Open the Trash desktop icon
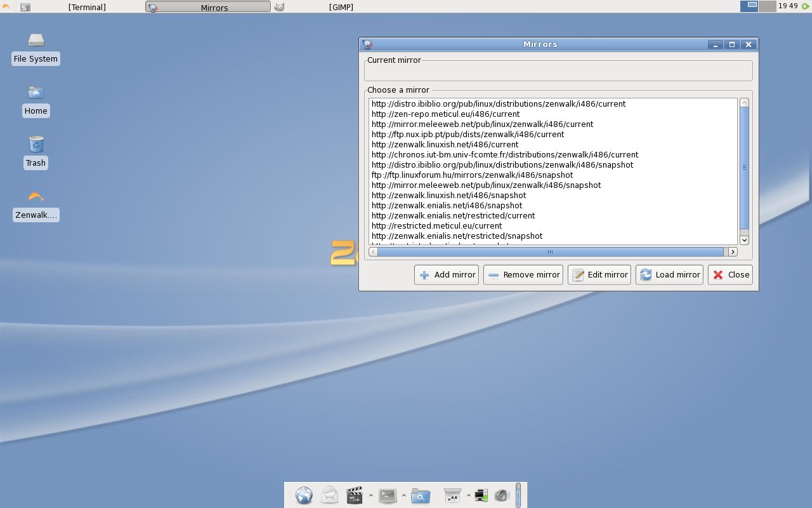The width and height of the screenshot is (812, 508). point(36,153)
